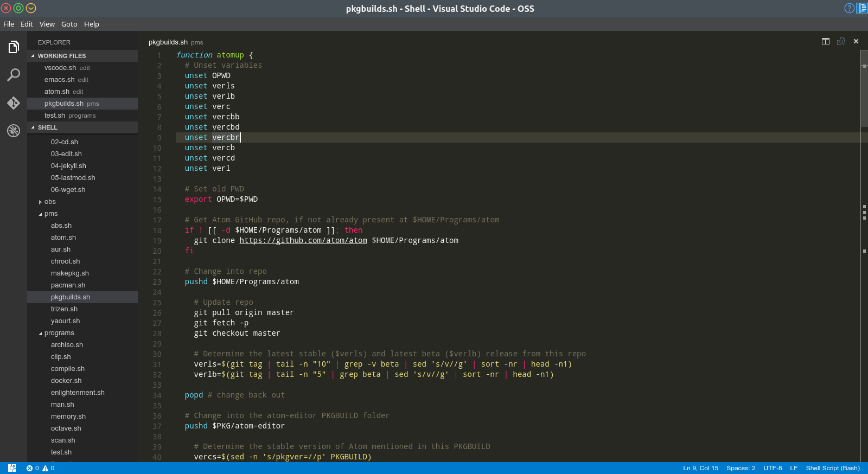
Task: Change the UTF-8 file encoding
Action: 773,468
